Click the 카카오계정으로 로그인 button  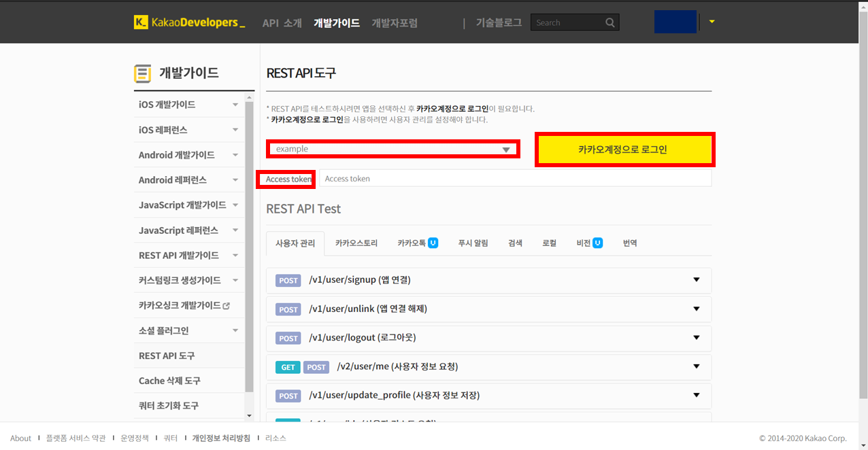click(x=624, y=150)
